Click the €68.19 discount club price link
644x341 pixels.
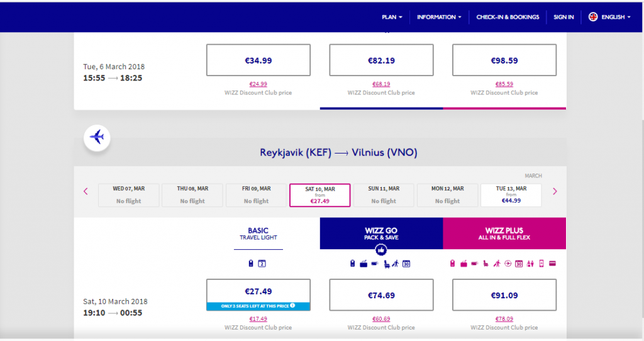tap(381, 84)
